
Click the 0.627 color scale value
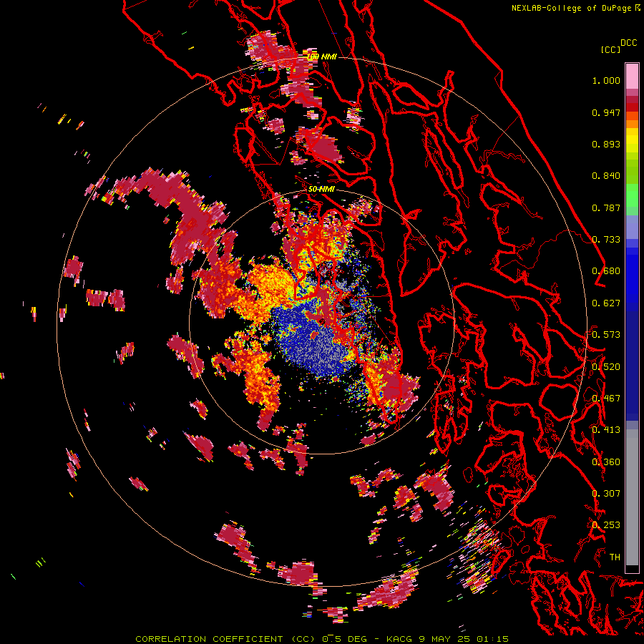tap(606, 303)
